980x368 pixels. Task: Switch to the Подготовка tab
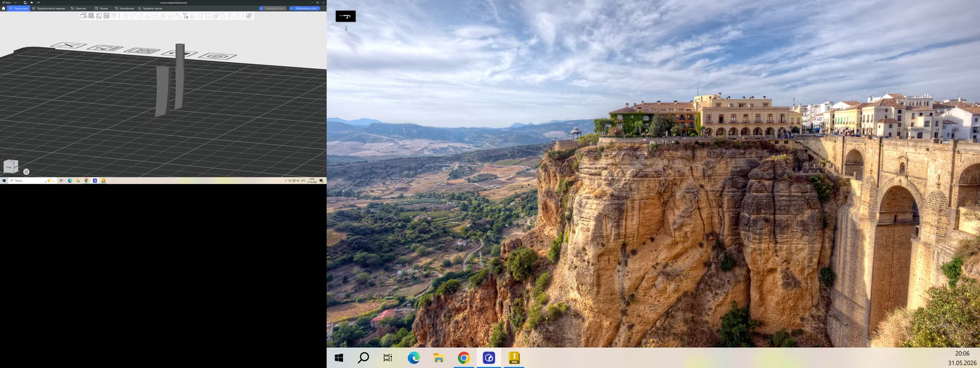click(x=18, y=9)
